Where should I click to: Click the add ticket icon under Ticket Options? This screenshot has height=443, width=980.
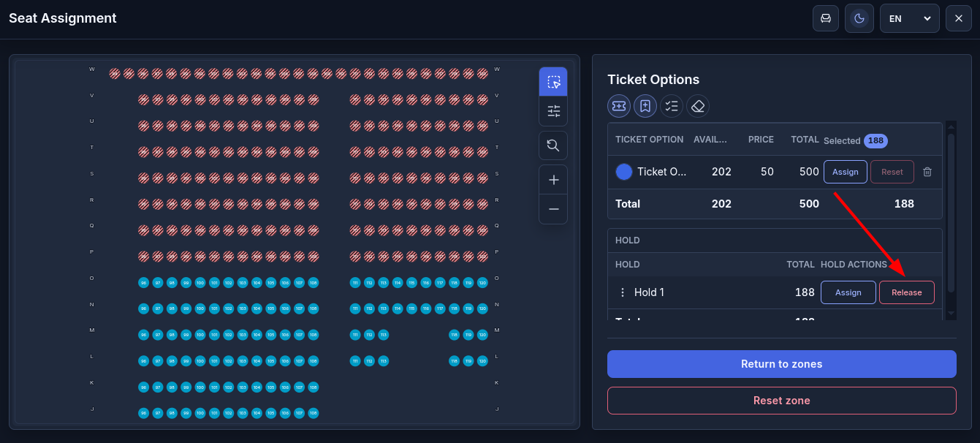619,106
